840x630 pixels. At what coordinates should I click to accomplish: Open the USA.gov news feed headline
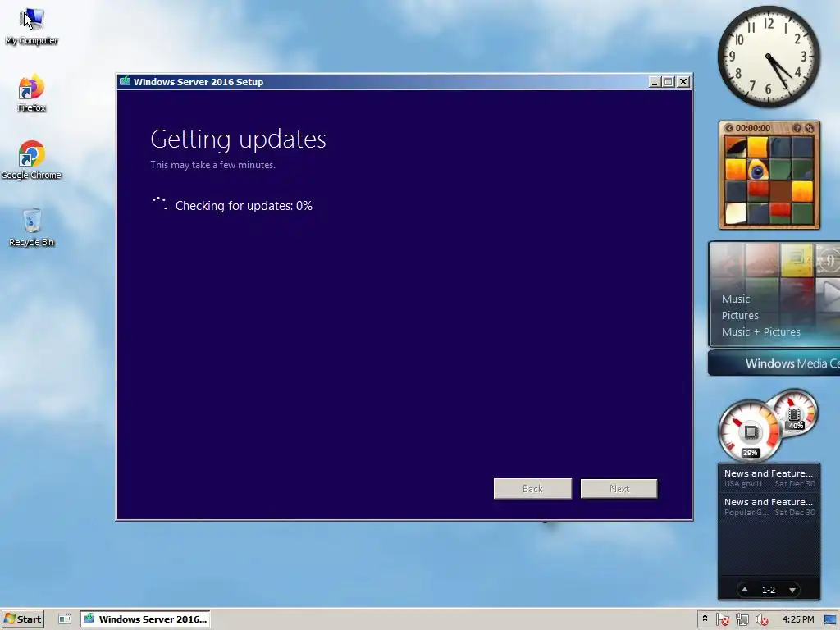click(x=769, y=478)
